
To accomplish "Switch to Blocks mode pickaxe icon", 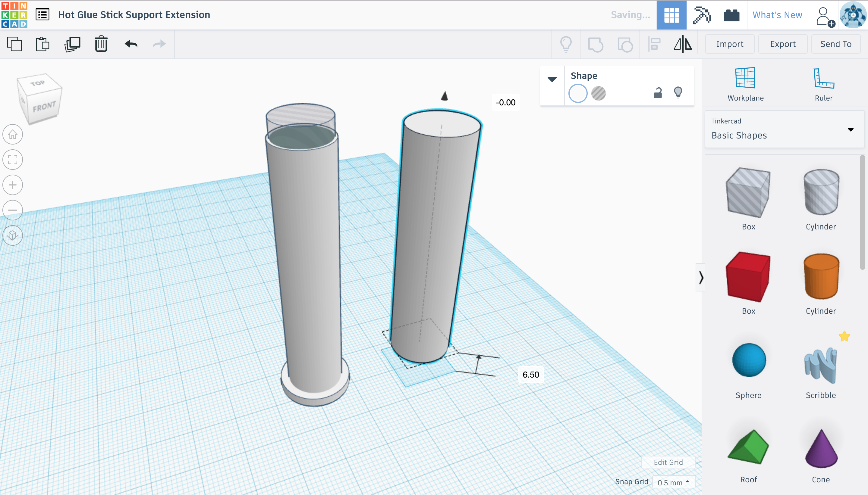I will coord(702,15).
